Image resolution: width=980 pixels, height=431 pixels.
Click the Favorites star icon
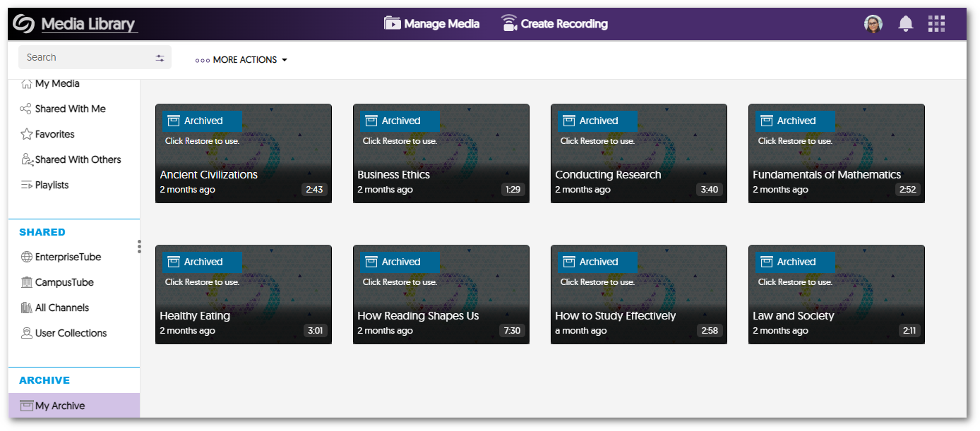point(26,134)
